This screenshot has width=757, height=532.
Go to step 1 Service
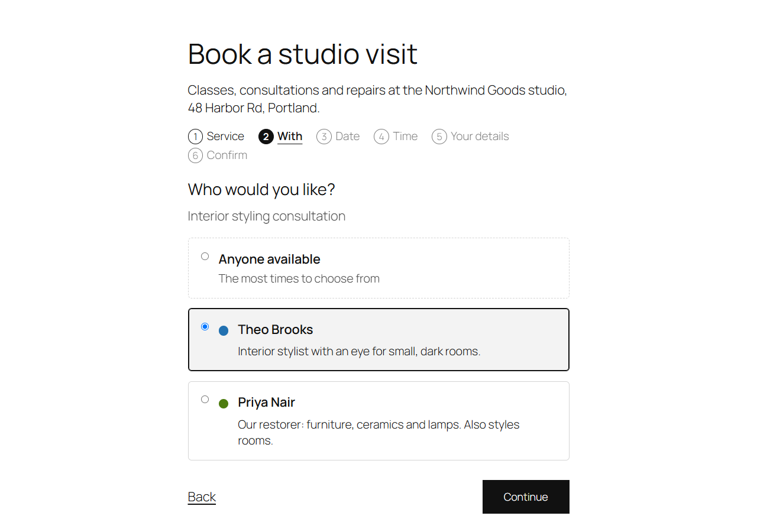pos(216,137)
